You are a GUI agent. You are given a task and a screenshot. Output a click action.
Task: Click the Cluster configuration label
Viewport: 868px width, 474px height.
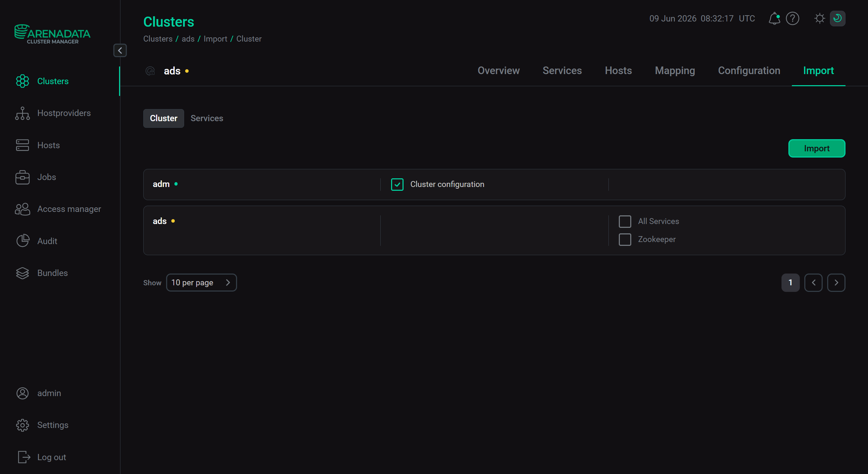click(447, 185)
